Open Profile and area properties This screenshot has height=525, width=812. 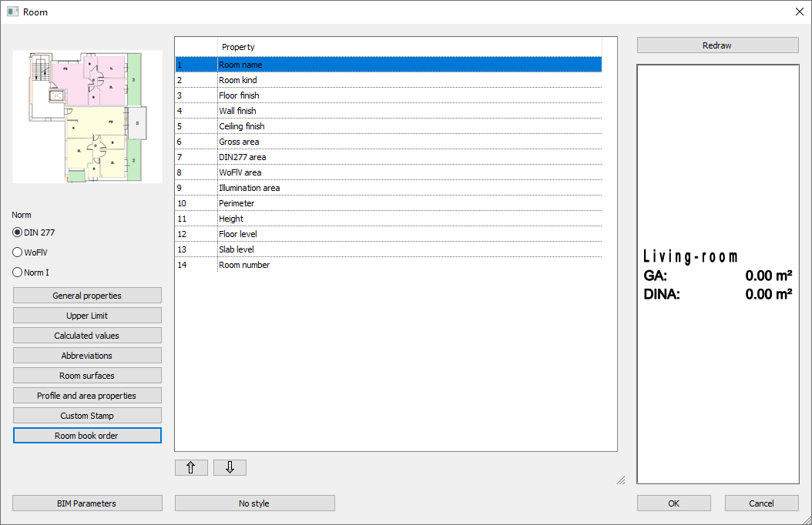point(87,396)
